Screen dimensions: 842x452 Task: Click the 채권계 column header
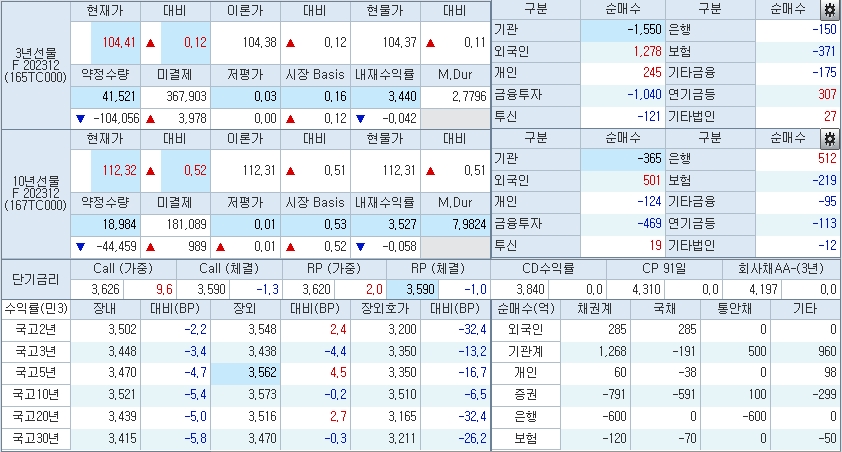point(595,309)
